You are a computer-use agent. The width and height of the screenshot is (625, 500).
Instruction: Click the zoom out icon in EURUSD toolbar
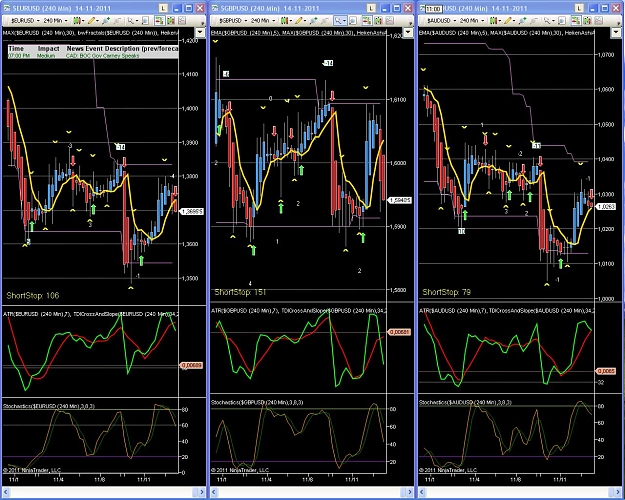pyautogui.click(x=117, y=20)
